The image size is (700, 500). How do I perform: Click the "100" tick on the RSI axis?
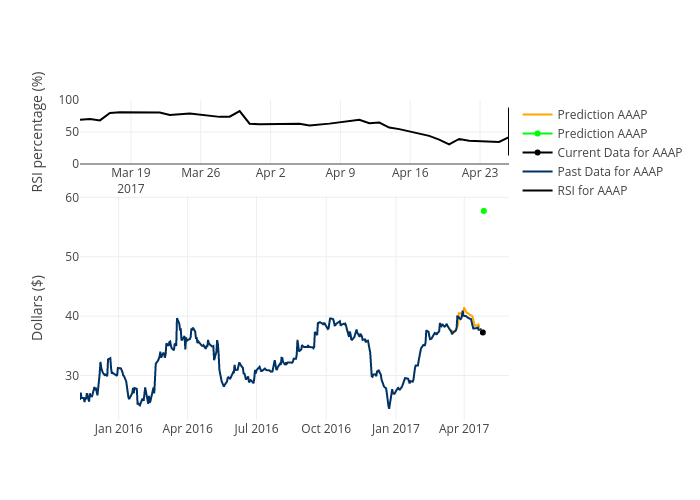[x=68, y=99]
